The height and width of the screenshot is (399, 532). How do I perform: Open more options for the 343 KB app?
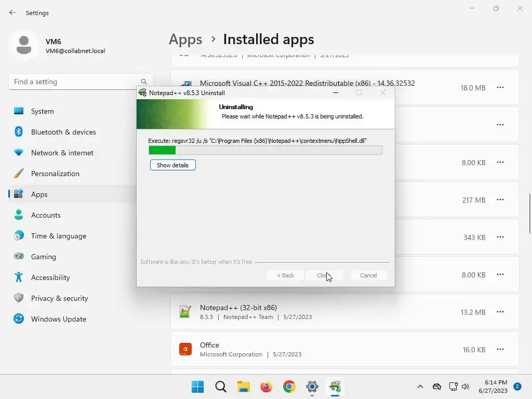click(500, 237)
